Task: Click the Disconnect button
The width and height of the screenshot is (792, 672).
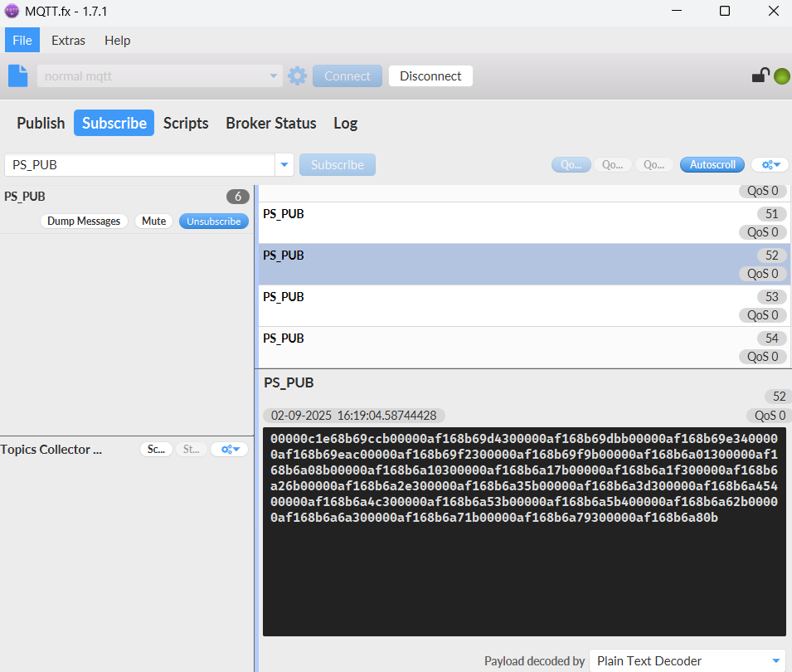Action: click(x=430, y=75)
